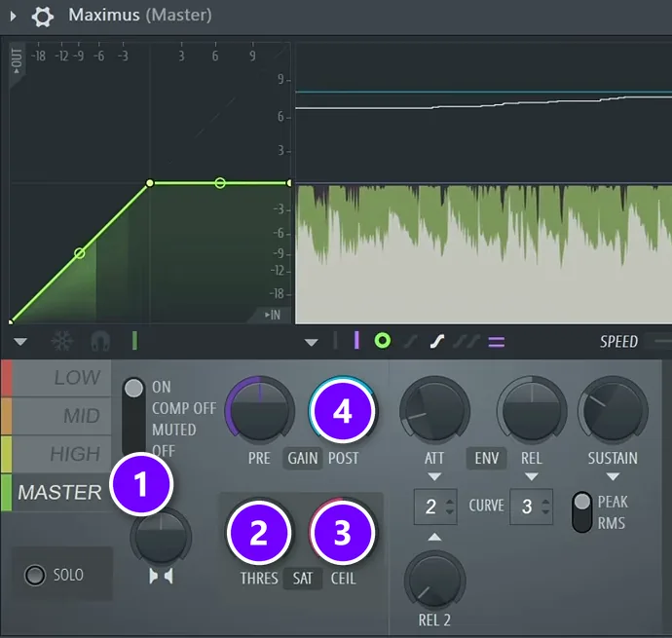Viewport: 672px width, 638px height.
Task: Set band state to COMP OFF
Action: pyautogui.click(x=184, y=408)
